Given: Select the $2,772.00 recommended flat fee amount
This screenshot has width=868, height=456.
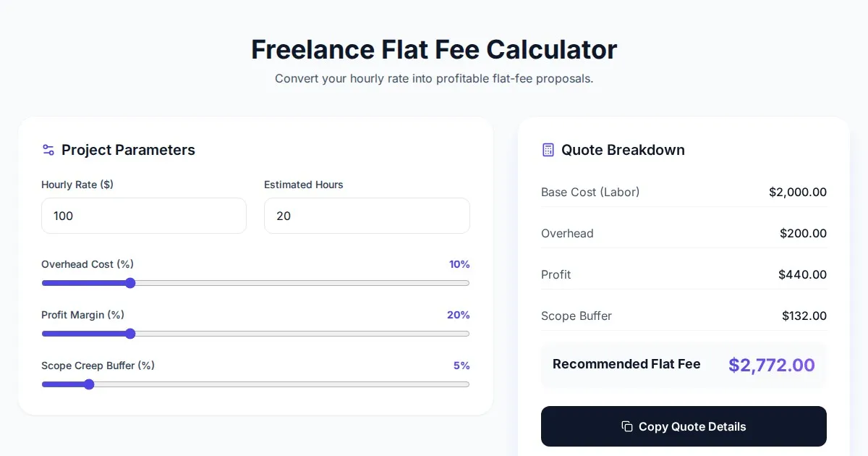Looking at the screenshot, I should (771, 365).
